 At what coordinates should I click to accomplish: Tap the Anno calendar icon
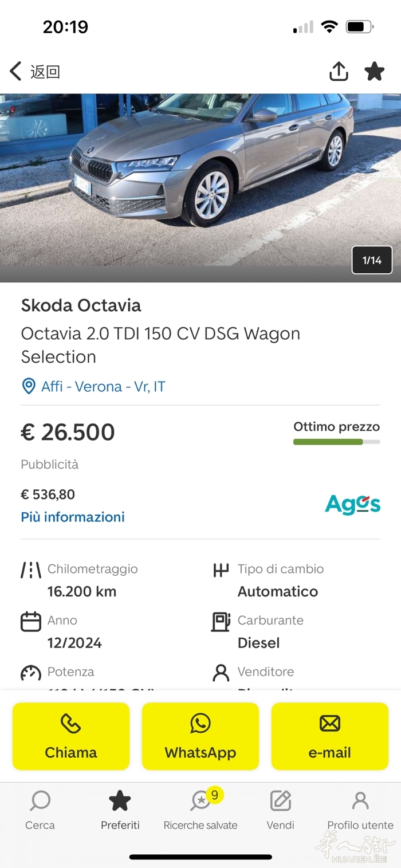31,621
